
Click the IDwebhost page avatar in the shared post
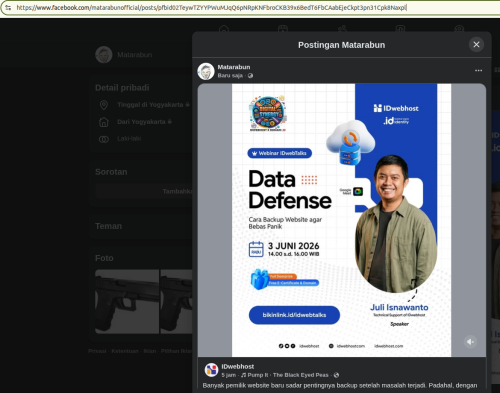coord(211,370)
